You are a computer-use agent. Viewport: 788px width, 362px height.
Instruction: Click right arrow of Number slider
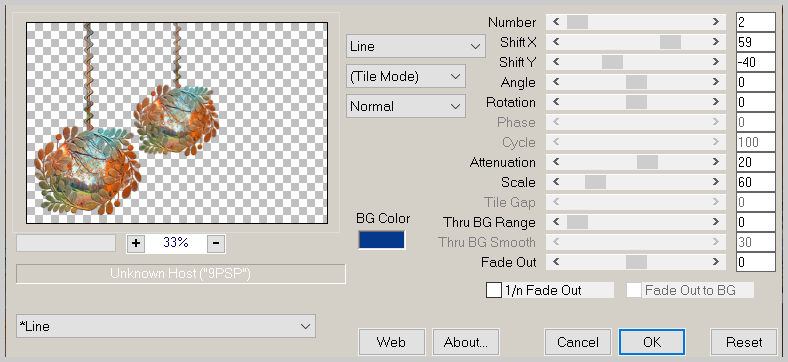[715, 22]
